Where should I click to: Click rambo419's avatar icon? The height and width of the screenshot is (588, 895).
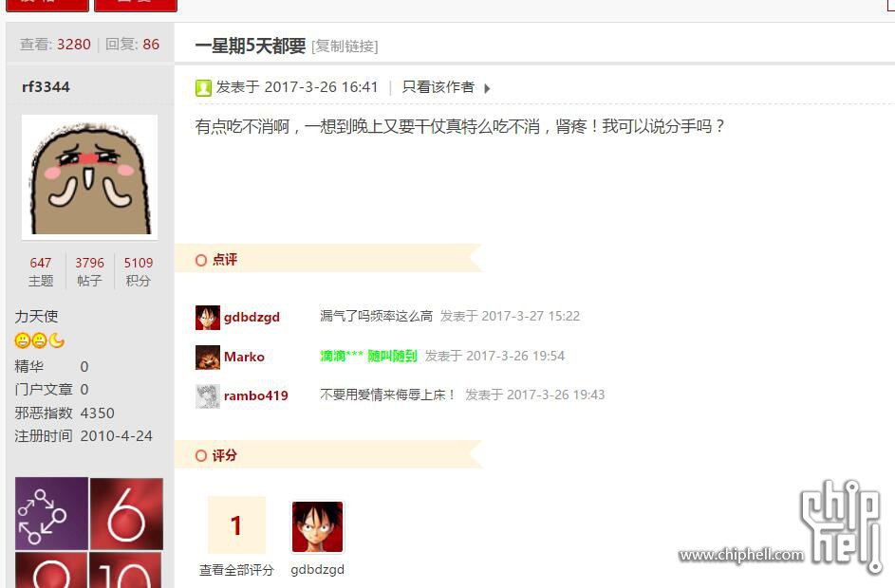tap(207, 395)
